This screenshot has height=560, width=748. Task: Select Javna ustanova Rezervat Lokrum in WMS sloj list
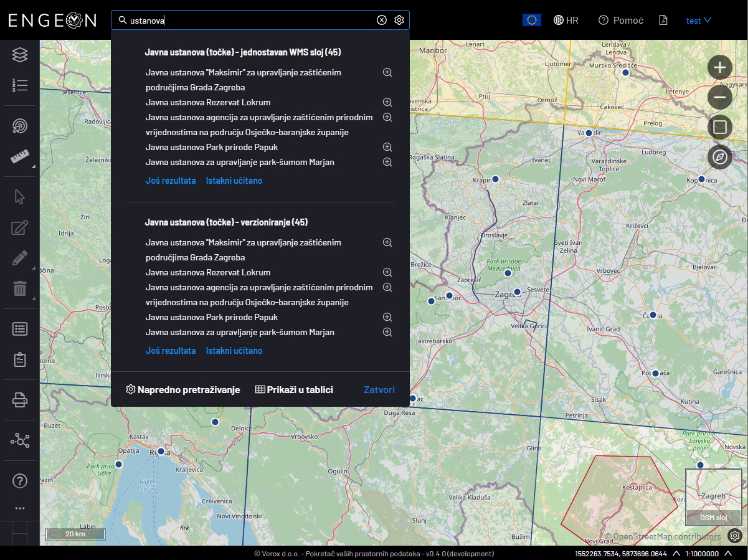pyautogui.click(x=208, y=102)
